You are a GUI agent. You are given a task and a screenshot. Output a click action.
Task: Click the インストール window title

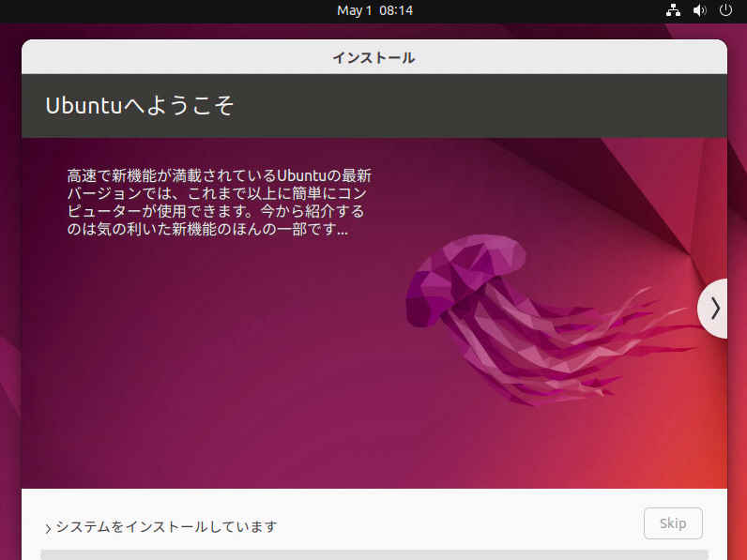(x=374, y=57)
